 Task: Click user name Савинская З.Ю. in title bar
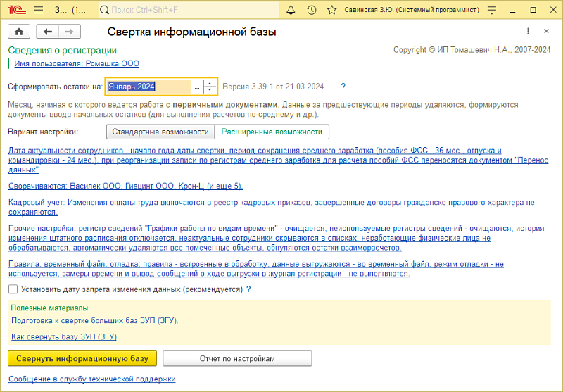(412, 10)
